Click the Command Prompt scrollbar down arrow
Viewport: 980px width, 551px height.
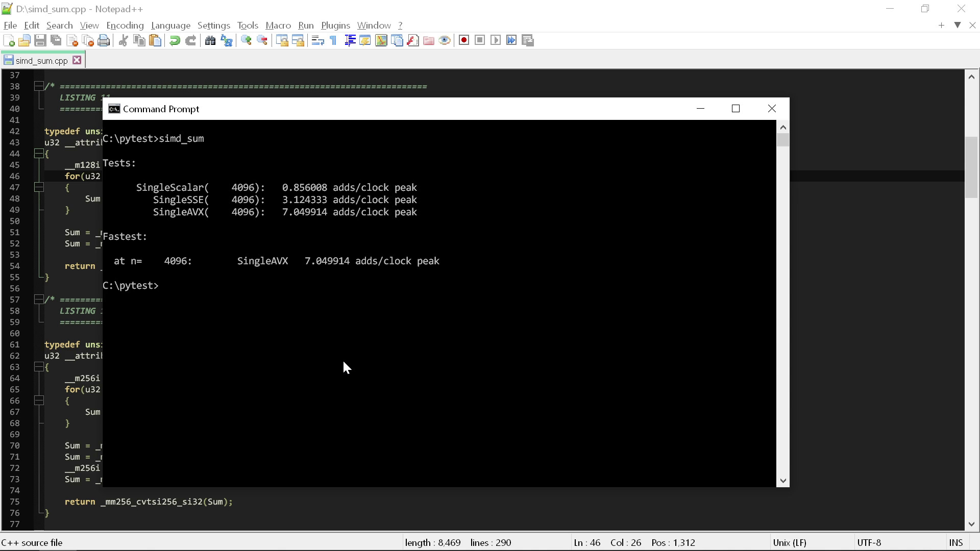point(782,480)
